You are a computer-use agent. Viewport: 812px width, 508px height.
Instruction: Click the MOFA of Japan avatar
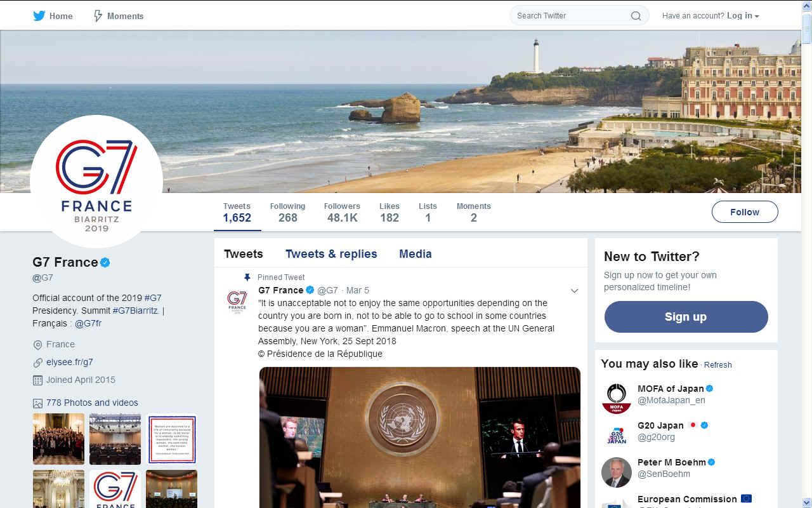[616, 399]
